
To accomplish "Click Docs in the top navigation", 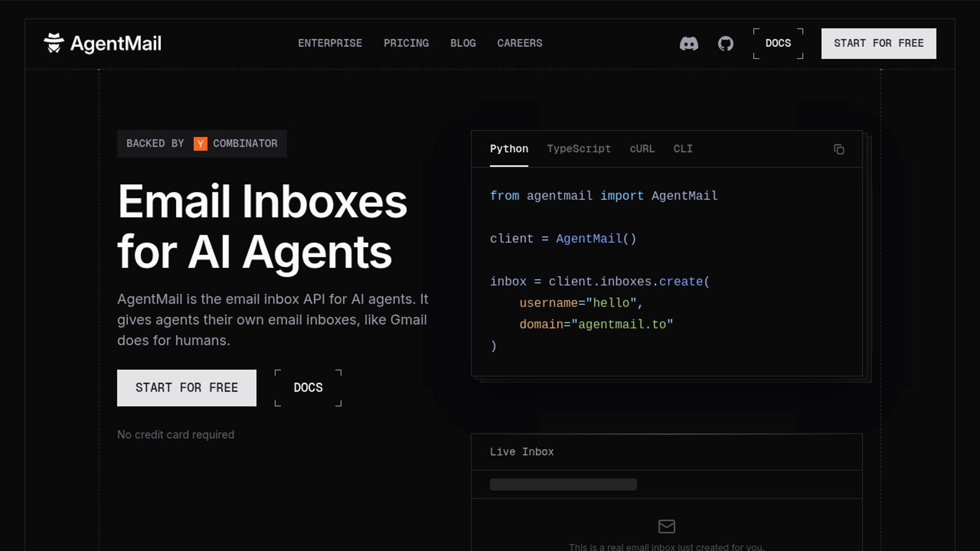I will (778, 43).
